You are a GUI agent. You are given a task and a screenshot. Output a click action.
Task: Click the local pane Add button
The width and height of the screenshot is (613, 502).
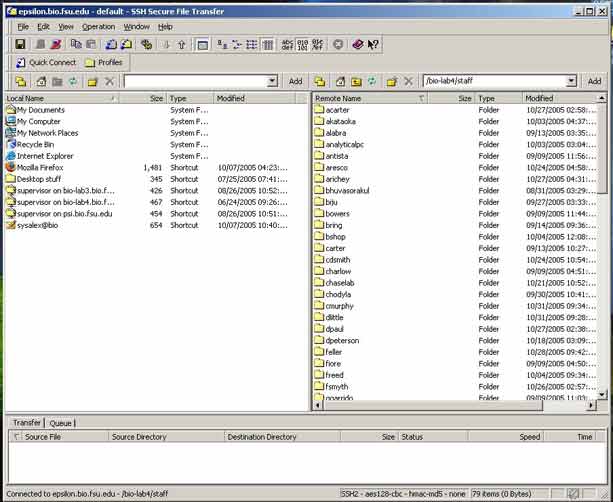[x=296, y=81]
